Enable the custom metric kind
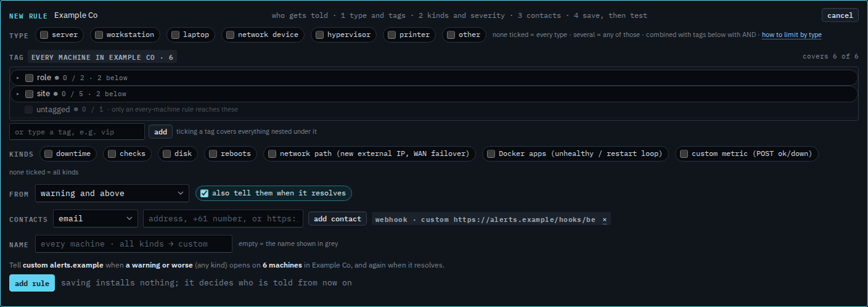The width and height of the screenshot is (868, 307). [684, 153]
